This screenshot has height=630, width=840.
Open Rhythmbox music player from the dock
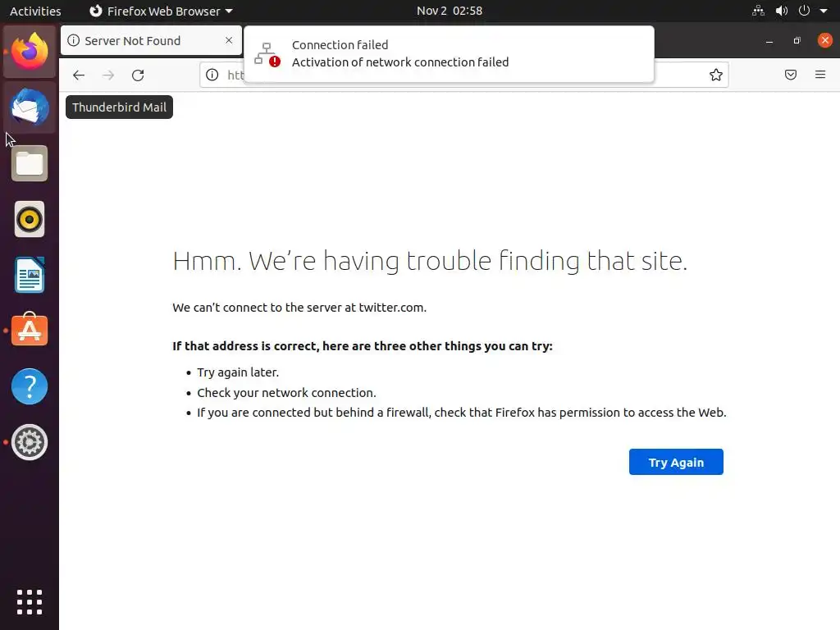tap(30, 219)
